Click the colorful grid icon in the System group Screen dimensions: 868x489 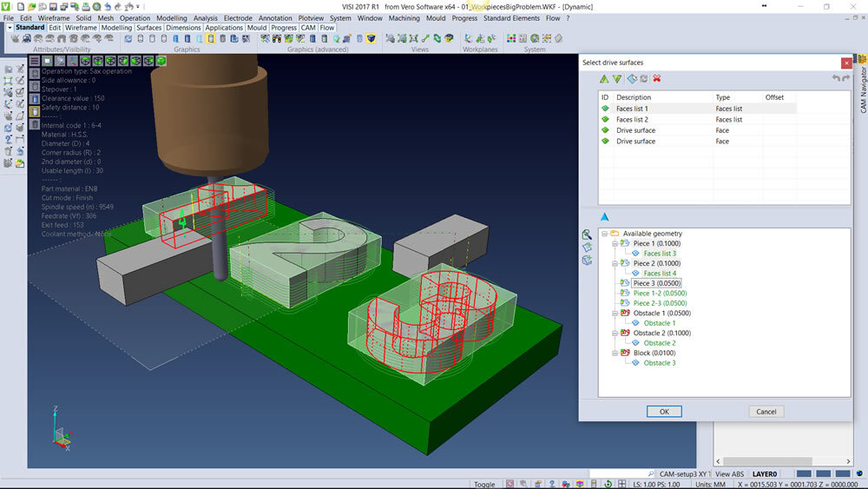(511, 38)
